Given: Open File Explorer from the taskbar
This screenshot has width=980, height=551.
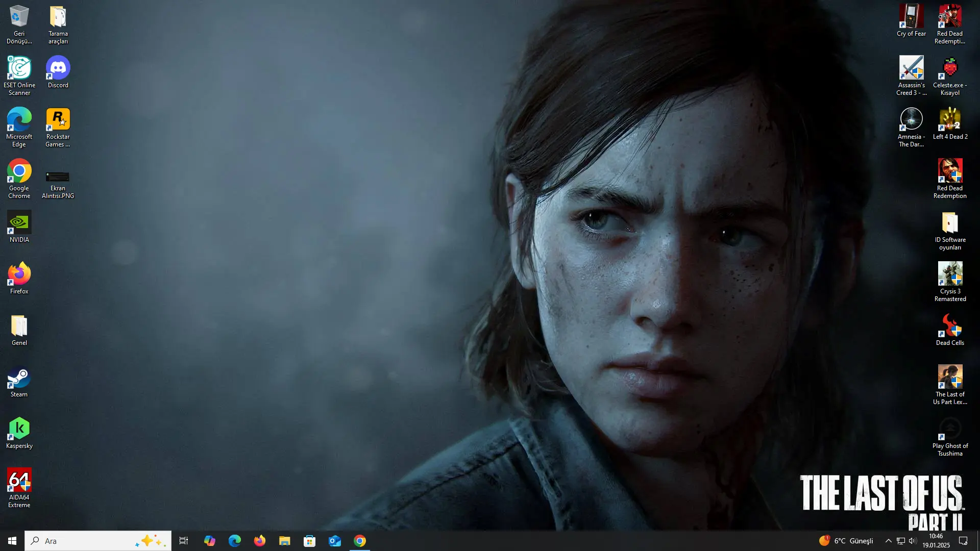Looking at the screenshot, I should (284, 541).
